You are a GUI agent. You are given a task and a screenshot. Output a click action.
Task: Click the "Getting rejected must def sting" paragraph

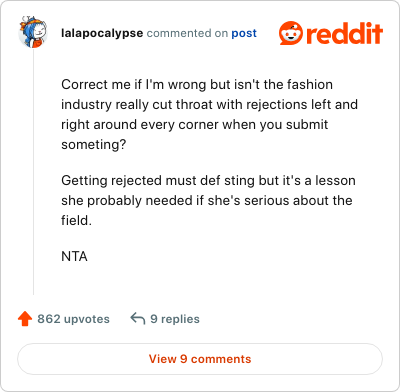point(208,200)
